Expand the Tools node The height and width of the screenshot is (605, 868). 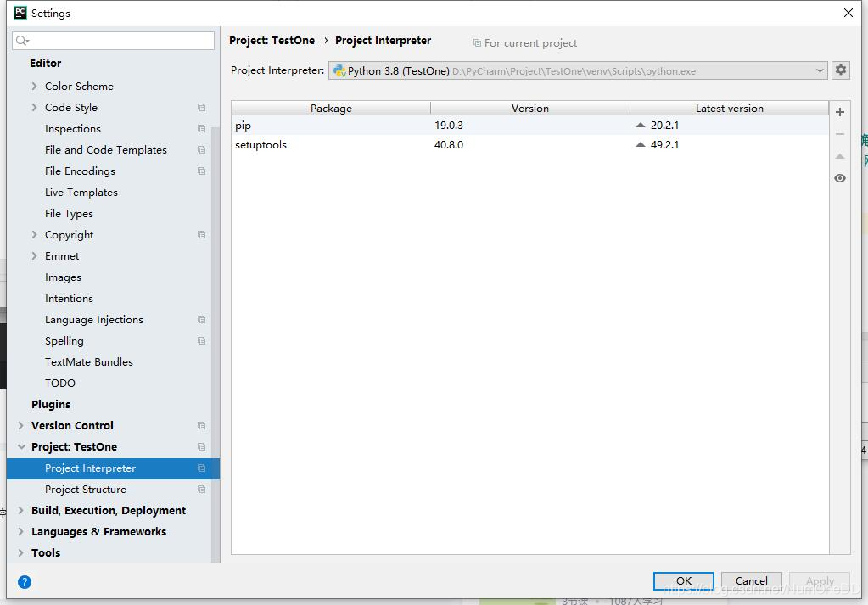(21, 553)
